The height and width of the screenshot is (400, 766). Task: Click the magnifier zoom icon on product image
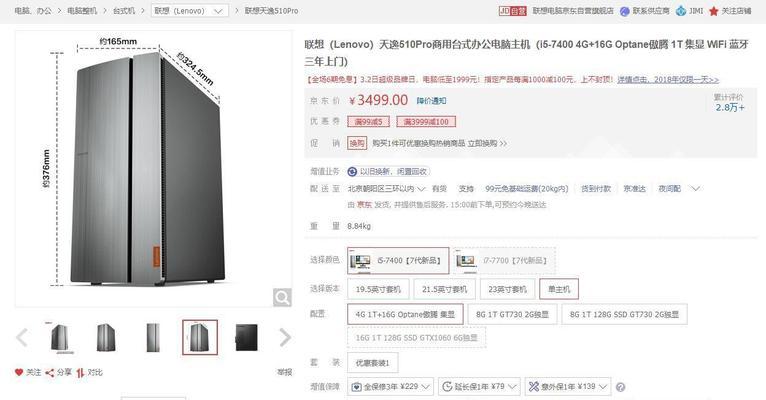[282, 297]
